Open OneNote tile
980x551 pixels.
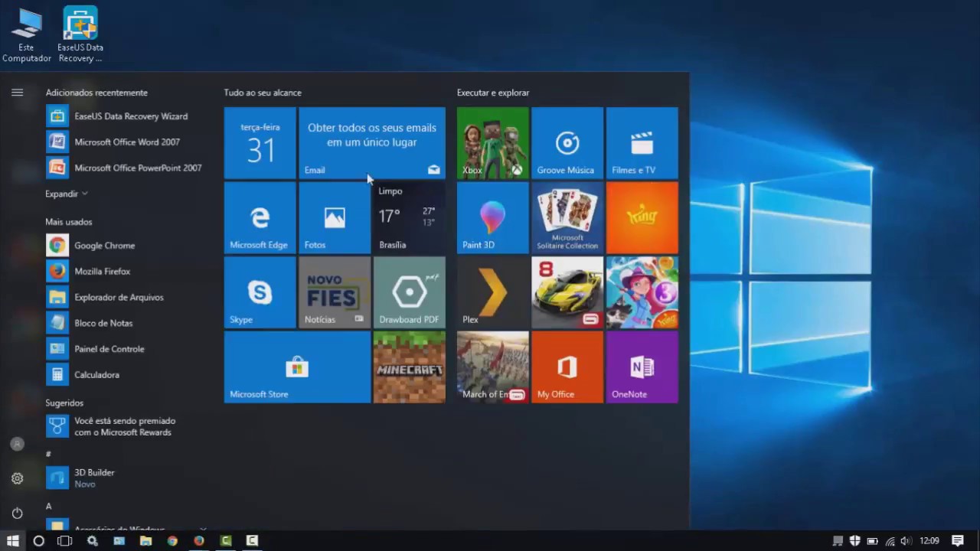pyautogui.click(x=642, y=367)
